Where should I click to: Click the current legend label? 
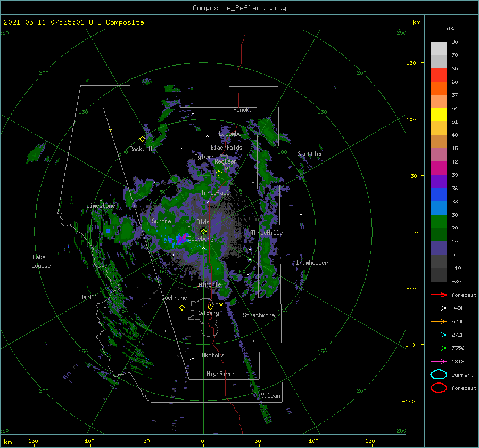(463, 374)
